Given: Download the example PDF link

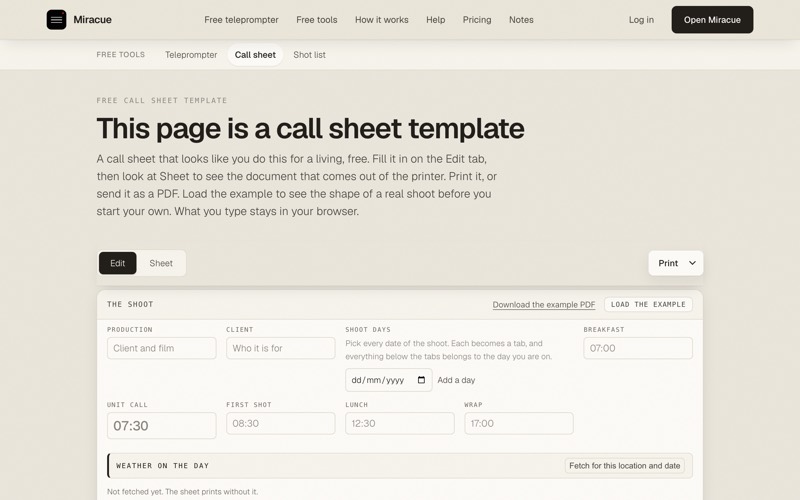Looking at the screenshot, I should click(544, 305).
